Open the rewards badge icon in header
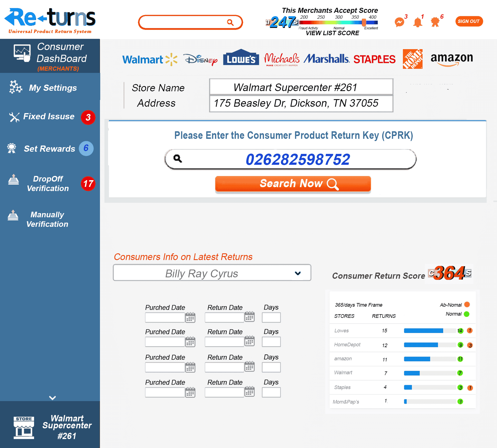This screenshot has height=448, width=497. [435, 22]
